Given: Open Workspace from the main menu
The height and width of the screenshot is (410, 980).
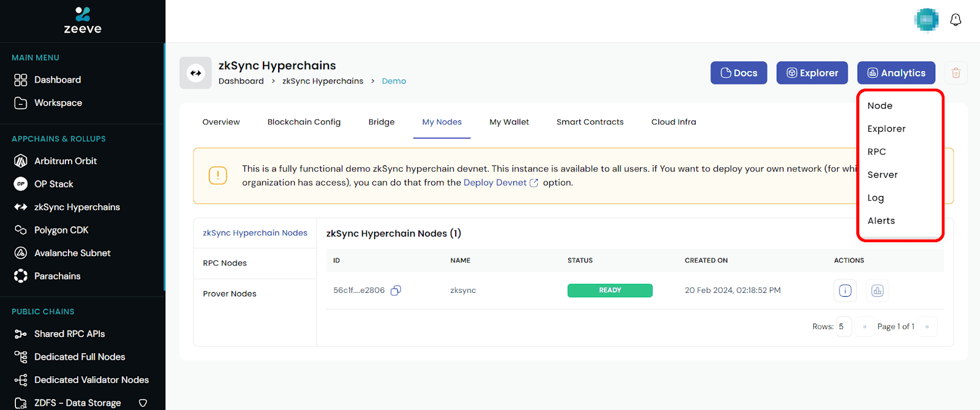Looking at the screenshot, I should tap(58, 103).
